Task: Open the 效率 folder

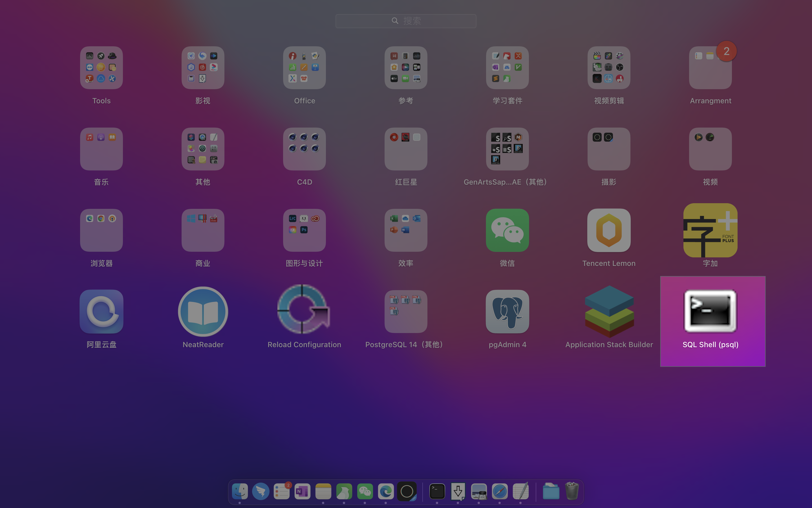Action: tap(406, 230)
